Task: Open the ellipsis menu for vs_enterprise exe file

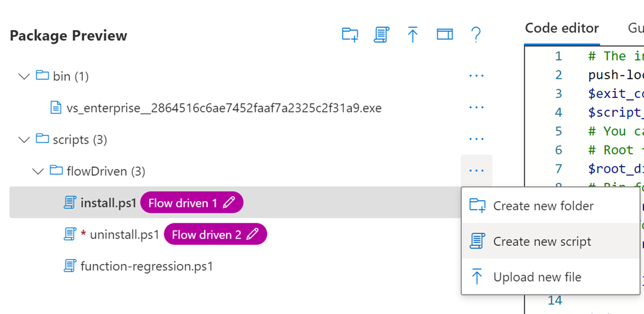Action: [476, 107]
